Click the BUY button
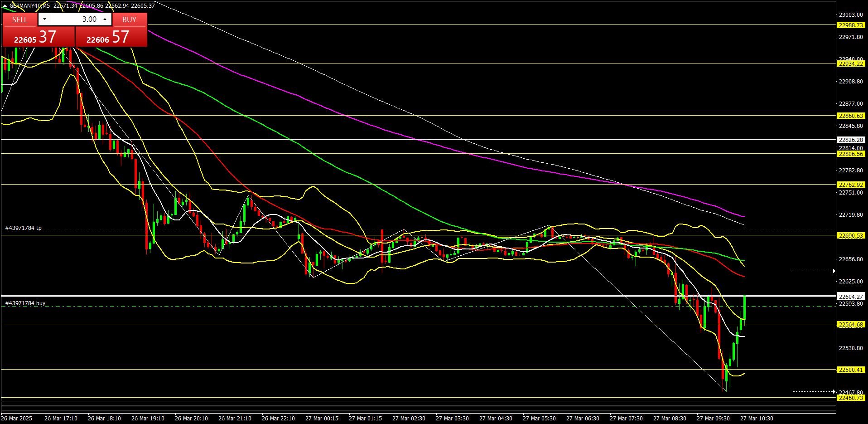 (x=129, y=19)
